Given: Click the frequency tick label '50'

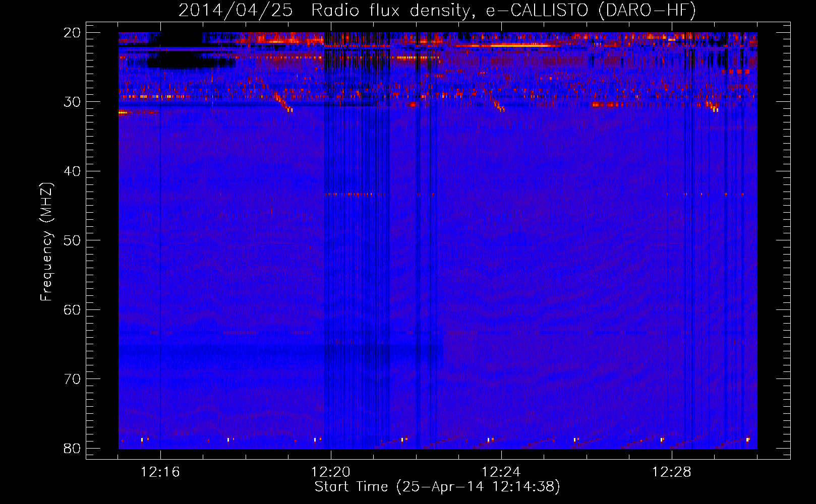Looking at the screenshot, I should (x=72, y=240).
